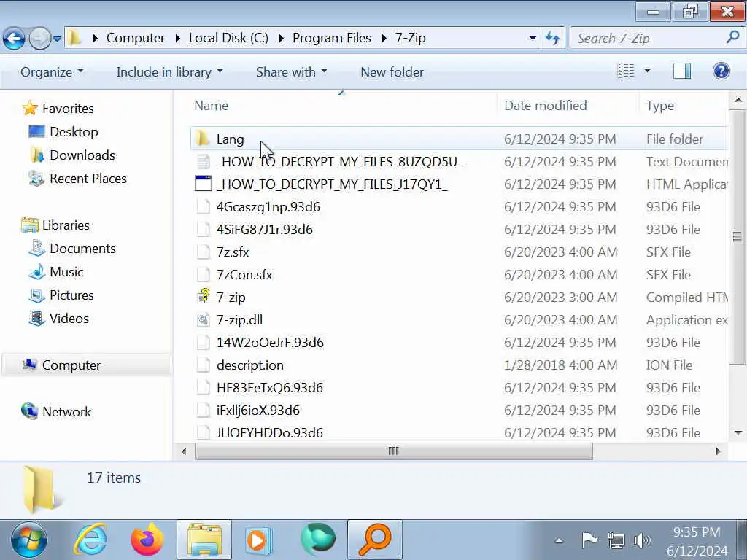Open the Share with menu
Screen dimensions: 747x560
291,72
